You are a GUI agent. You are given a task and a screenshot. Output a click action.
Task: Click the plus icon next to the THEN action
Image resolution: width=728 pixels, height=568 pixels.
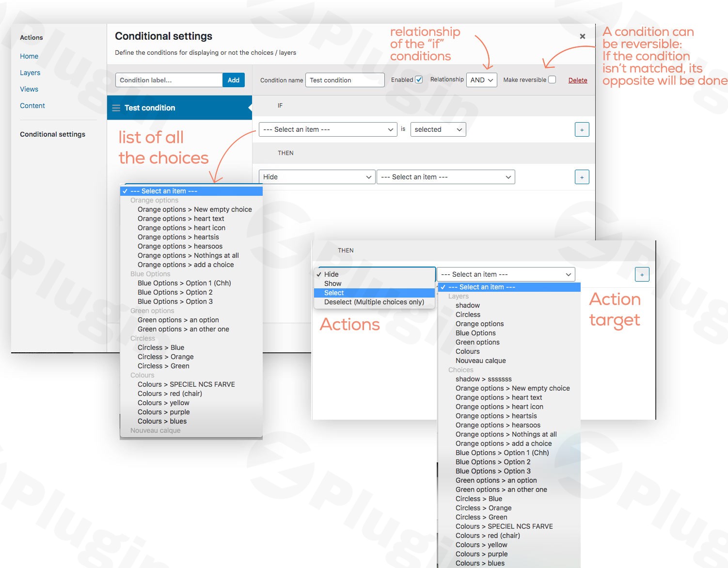582,177
